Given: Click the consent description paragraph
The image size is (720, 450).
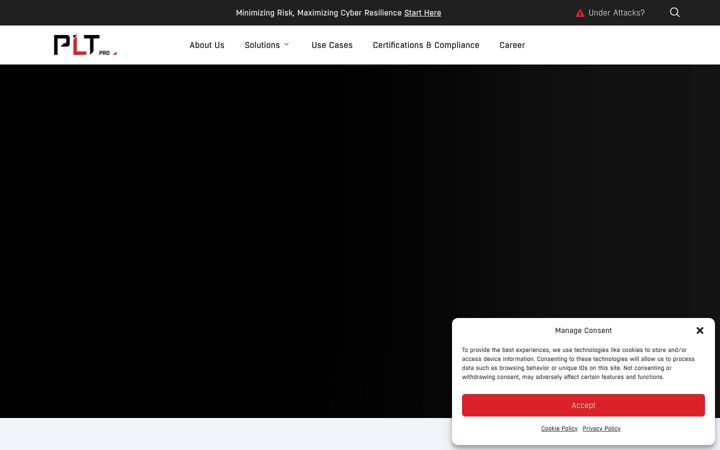Looking at the screenshot, I should point(578,363).
